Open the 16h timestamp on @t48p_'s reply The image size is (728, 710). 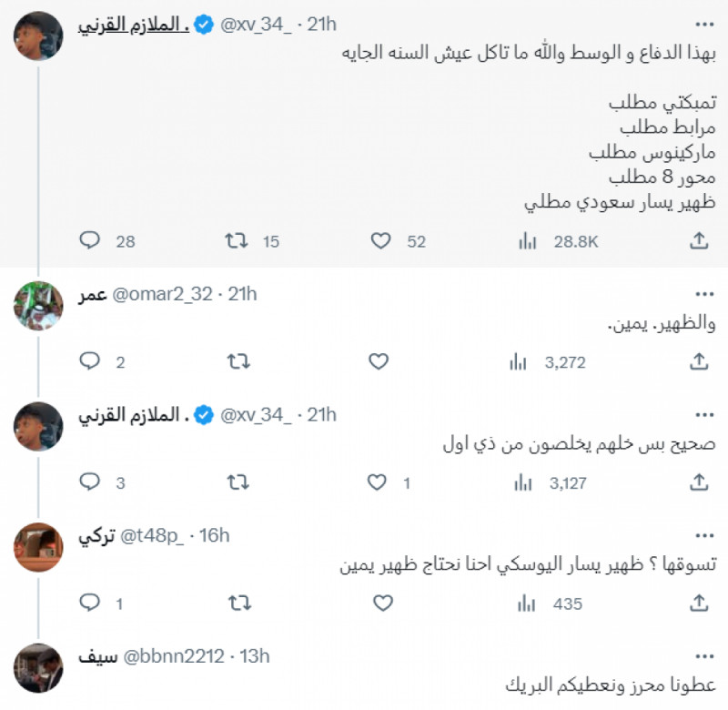coord(215,535)
